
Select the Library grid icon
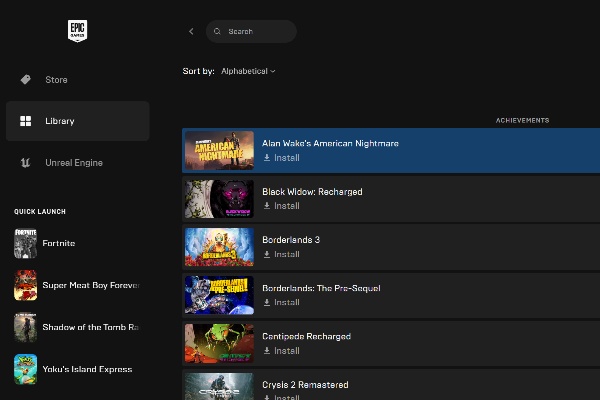pos(25,121)
